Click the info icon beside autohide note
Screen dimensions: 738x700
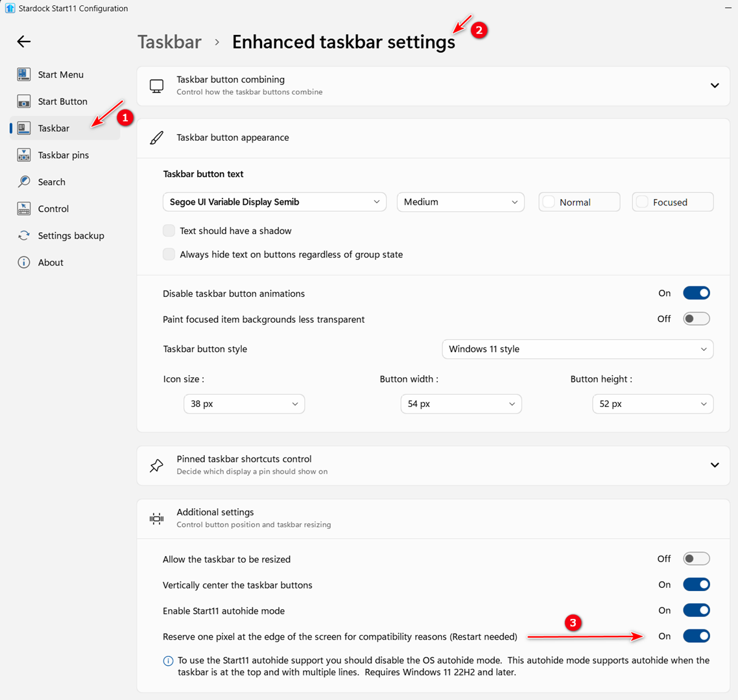pyautogui.click(x=168, y=661)
